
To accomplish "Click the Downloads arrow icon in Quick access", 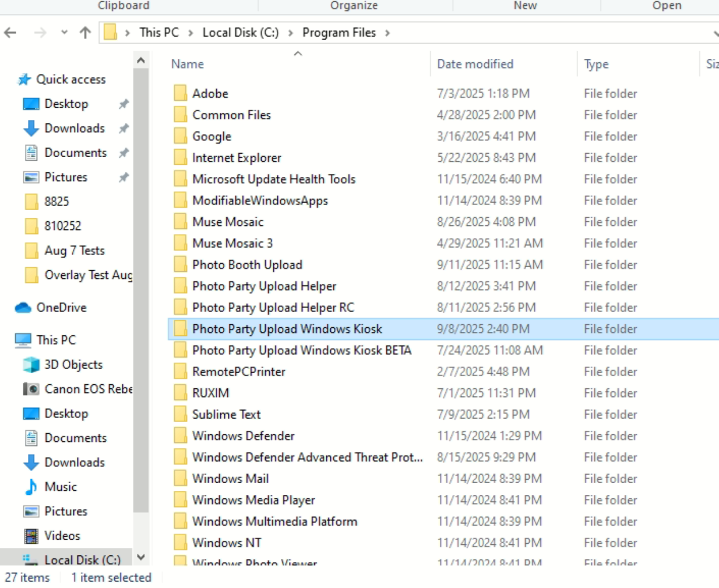I will tap(31, 128).
